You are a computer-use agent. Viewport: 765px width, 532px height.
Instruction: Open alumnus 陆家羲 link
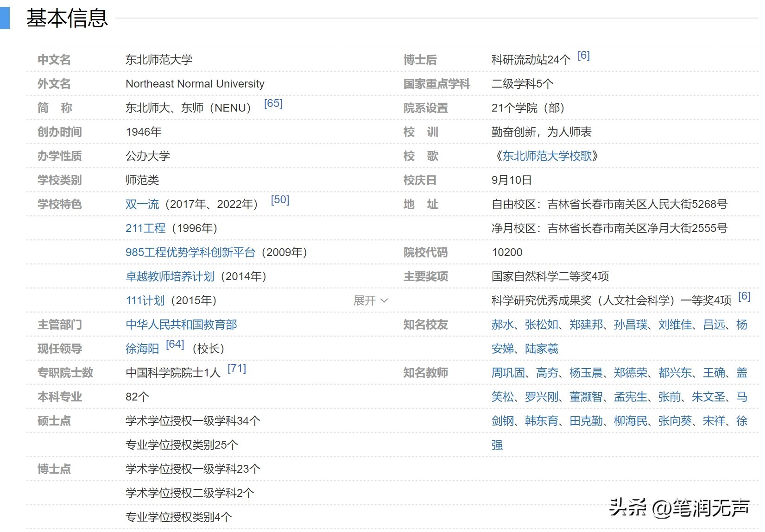point(542,349)
